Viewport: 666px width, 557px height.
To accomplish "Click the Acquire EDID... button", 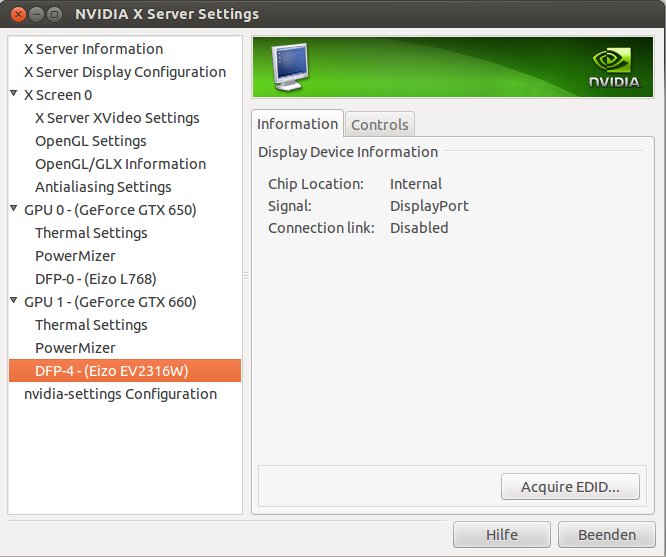I will [570, 486].
